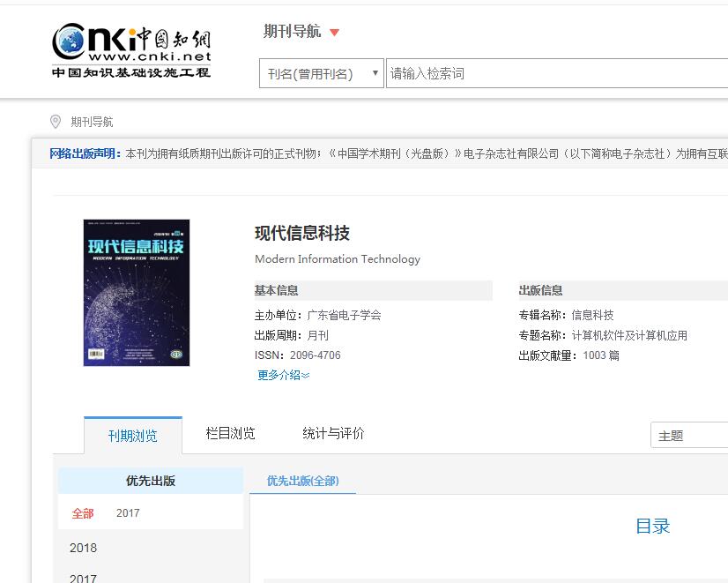Click the 期刊导航 breadcrumb link
The height and width of the screenshot is (583, 728).
coord(92,123)
